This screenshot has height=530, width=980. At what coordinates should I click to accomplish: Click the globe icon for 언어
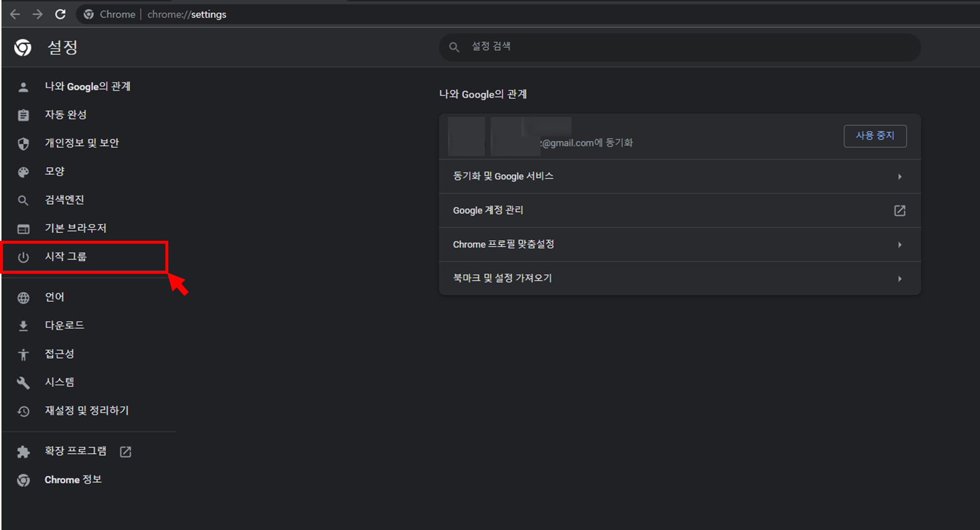tap(23, 298)
